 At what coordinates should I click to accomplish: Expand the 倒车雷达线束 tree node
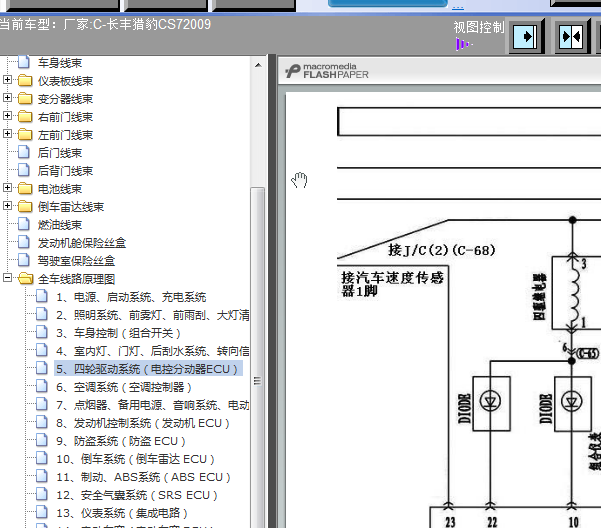[x=7, y=205]
